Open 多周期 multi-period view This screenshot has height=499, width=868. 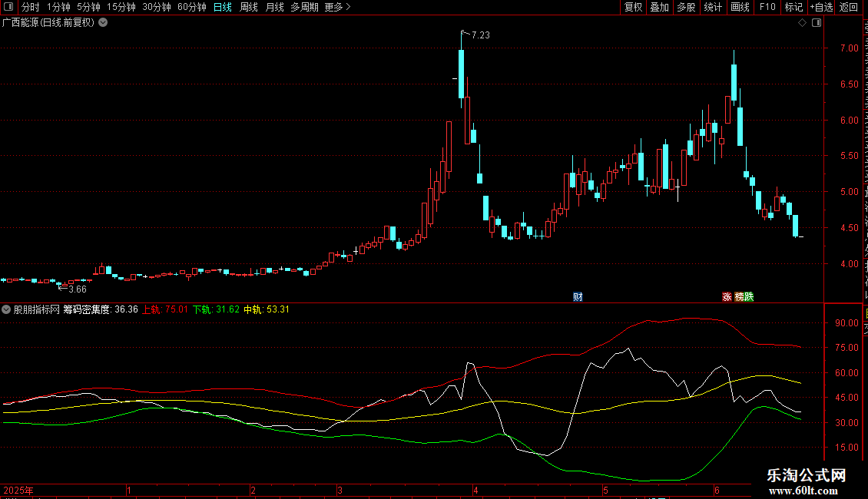point(304,7)
